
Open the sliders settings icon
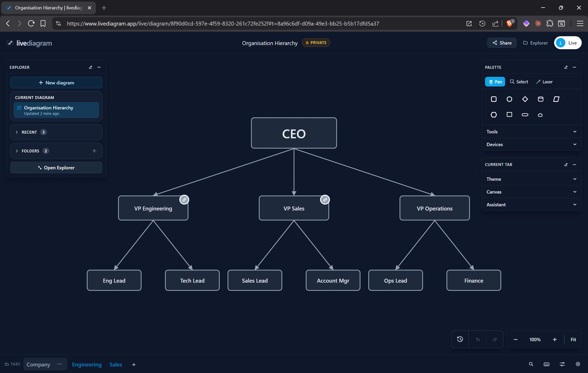(x=562, y=364)
